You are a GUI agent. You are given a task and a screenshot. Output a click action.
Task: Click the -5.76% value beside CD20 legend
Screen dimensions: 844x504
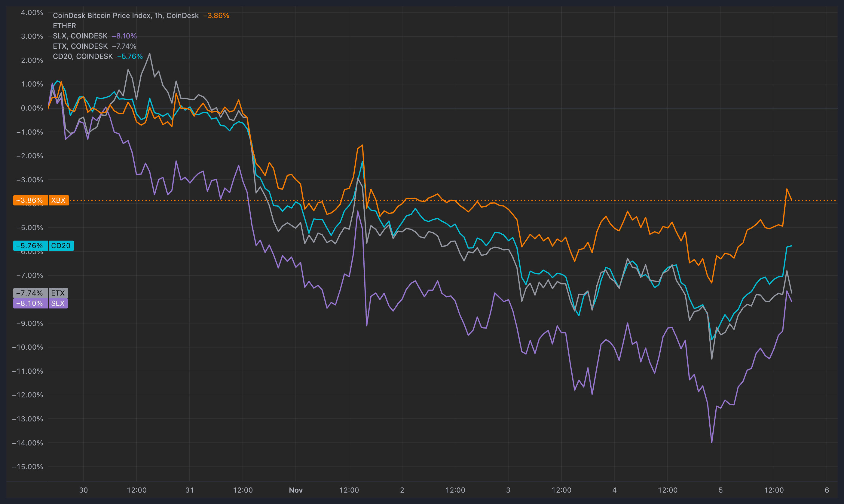(130, 56)
